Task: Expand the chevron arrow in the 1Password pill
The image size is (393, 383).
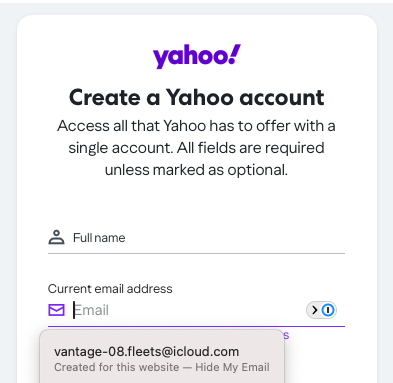Action: pos(314,310)
